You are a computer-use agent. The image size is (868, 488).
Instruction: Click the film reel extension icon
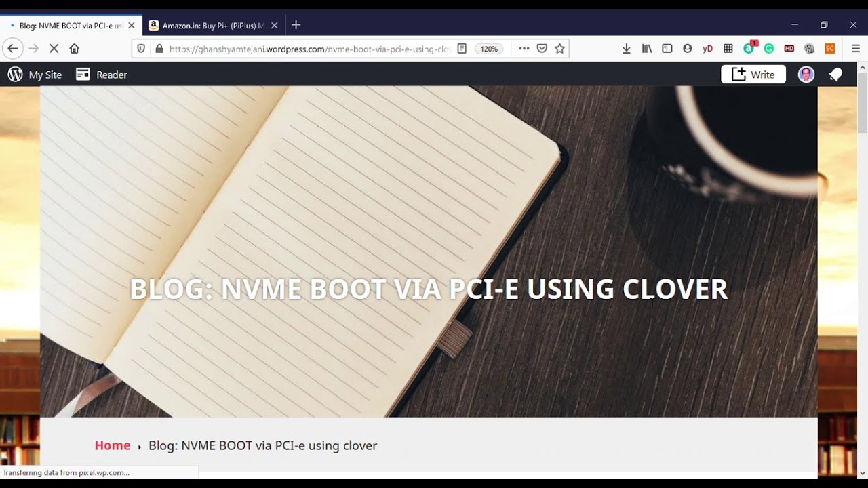point(809,49)
